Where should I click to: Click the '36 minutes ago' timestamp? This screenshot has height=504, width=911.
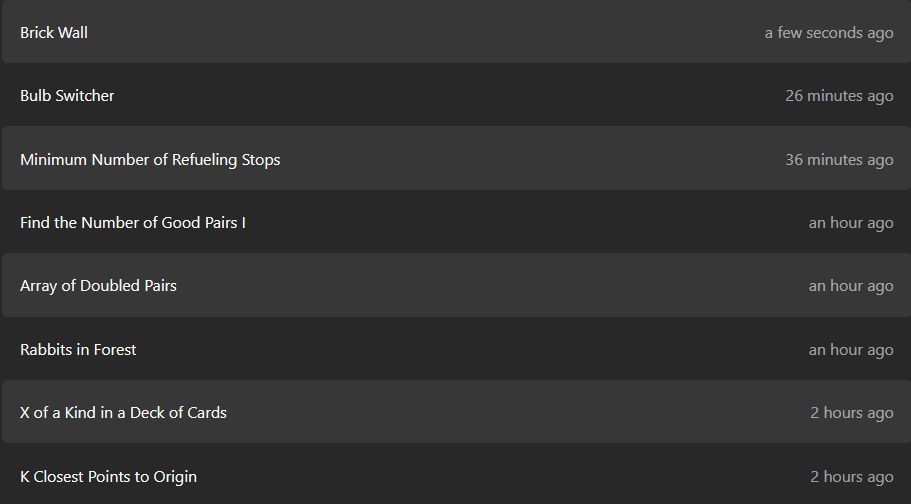[x=840, y=160]
